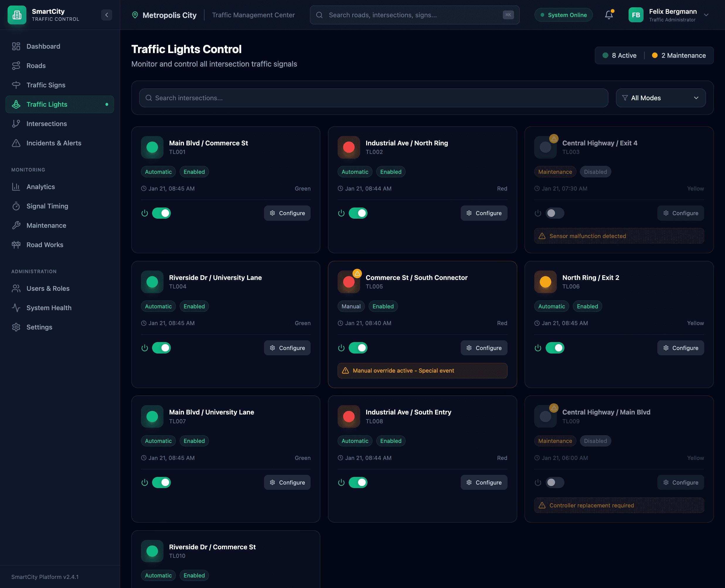Click the yellow light indicator for North Ring / Exit 2
The width and height of the screenshot is (725, 588).
545,282
